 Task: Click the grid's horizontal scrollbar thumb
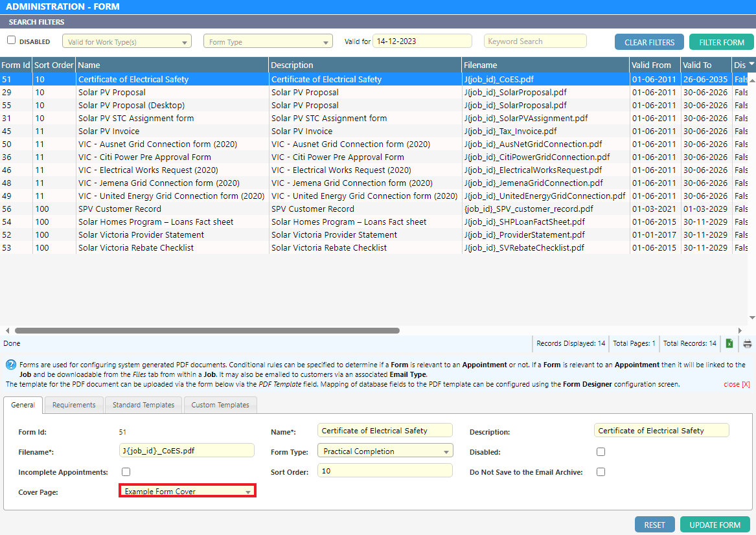[x=207, y=330]
